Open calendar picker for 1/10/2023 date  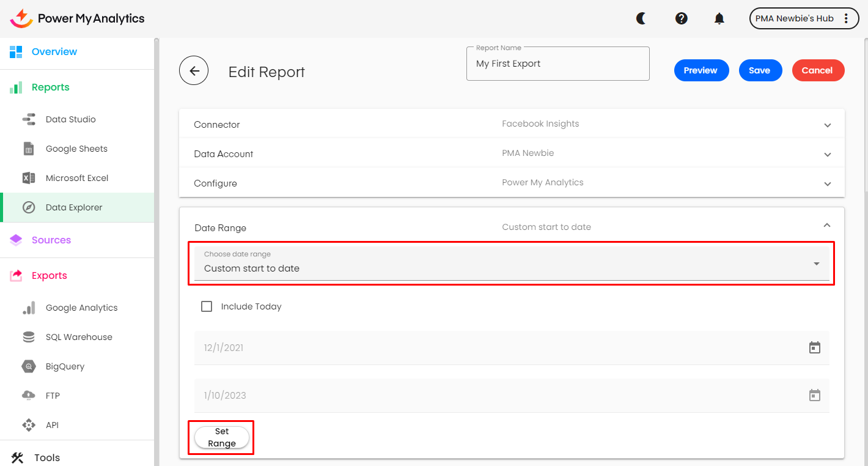[x=814, y=396]
